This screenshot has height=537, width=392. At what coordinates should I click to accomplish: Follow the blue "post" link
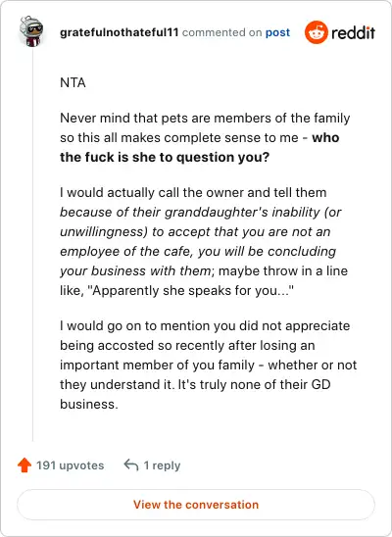tap(277, 32)
